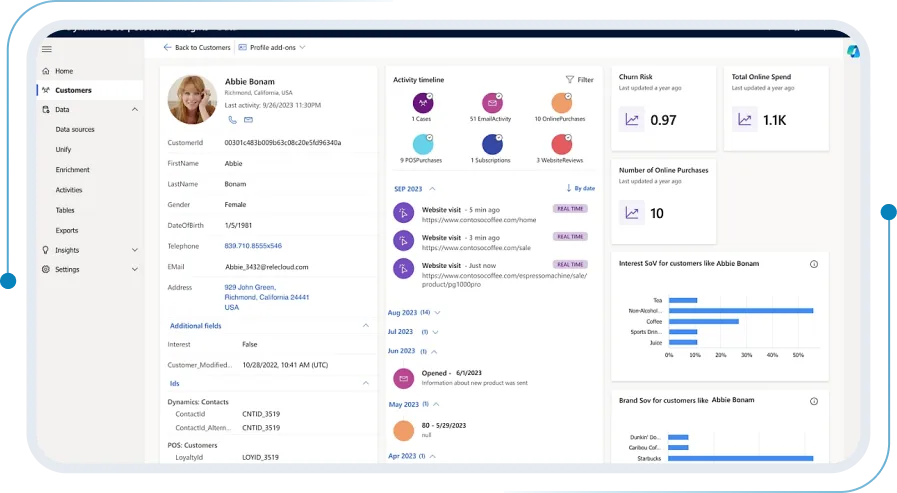
Task: Collapse the May 2023 timeline group
Action: click(x=436, y=404)
